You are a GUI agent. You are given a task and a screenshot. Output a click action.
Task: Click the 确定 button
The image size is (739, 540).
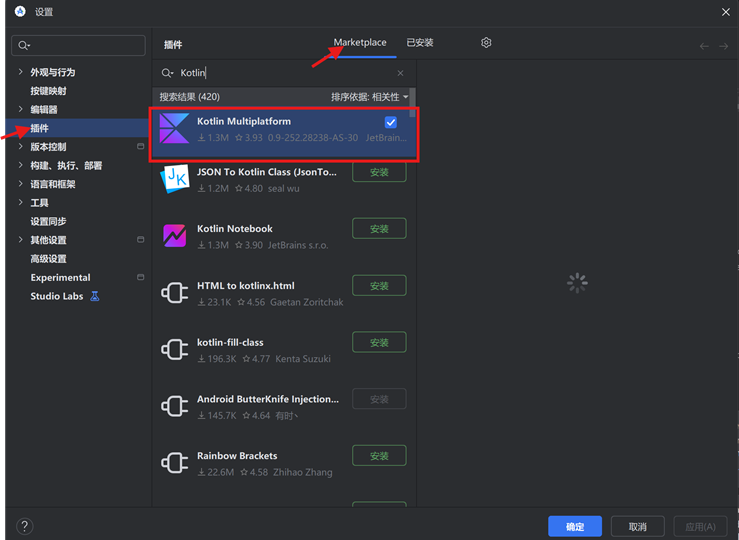(575, 526)
